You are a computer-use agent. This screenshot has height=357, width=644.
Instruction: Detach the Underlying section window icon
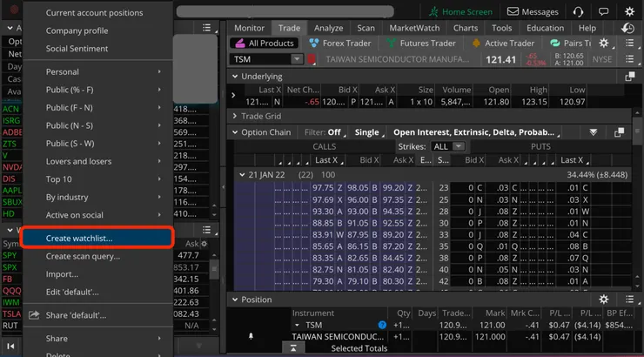629,77
